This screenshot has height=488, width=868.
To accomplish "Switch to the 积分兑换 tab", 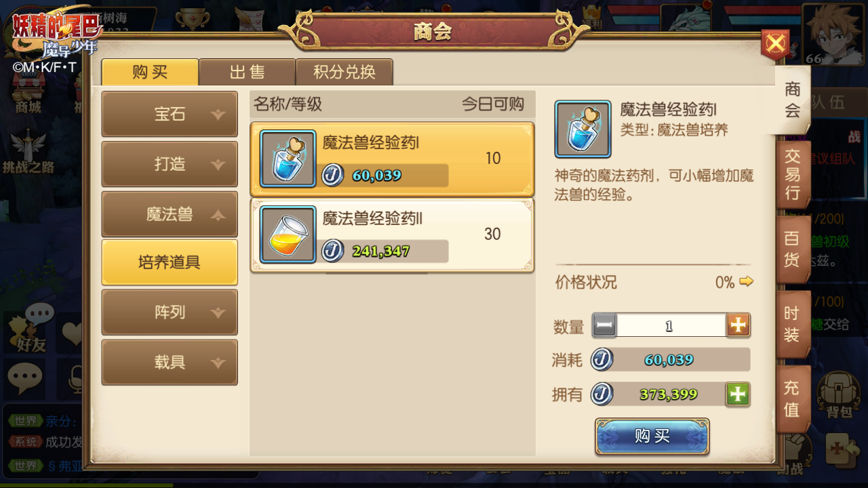I will 344,72.
